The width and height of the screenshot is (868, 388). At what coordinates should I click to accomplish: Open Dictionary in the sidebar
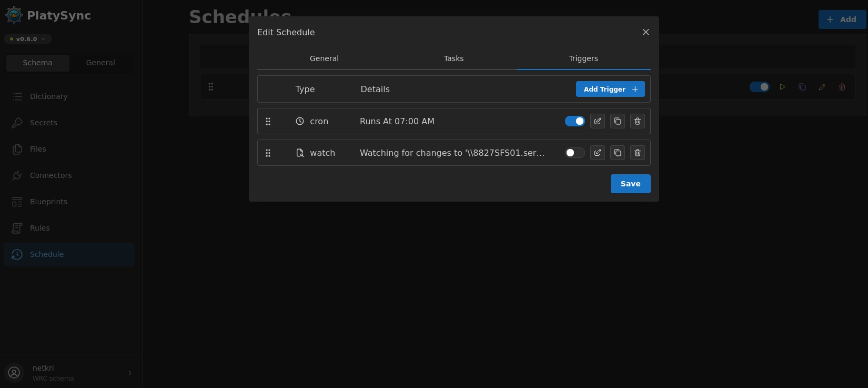[69, 96]
